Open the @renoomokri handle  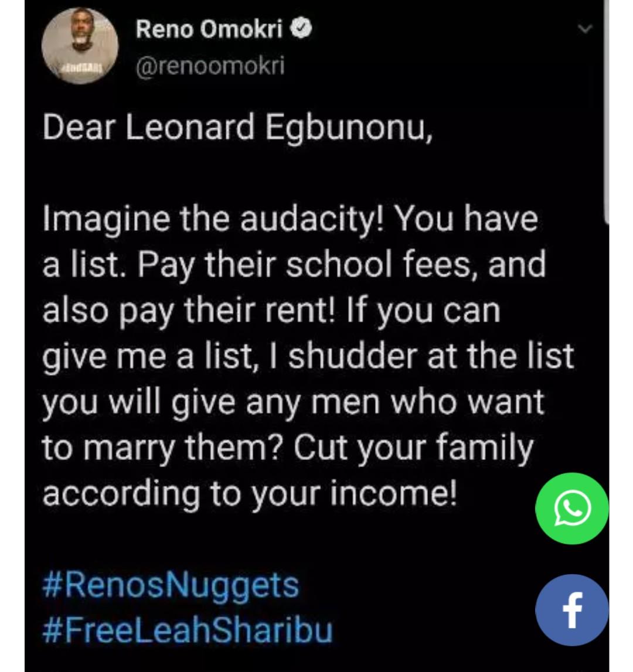pos(210,66)
